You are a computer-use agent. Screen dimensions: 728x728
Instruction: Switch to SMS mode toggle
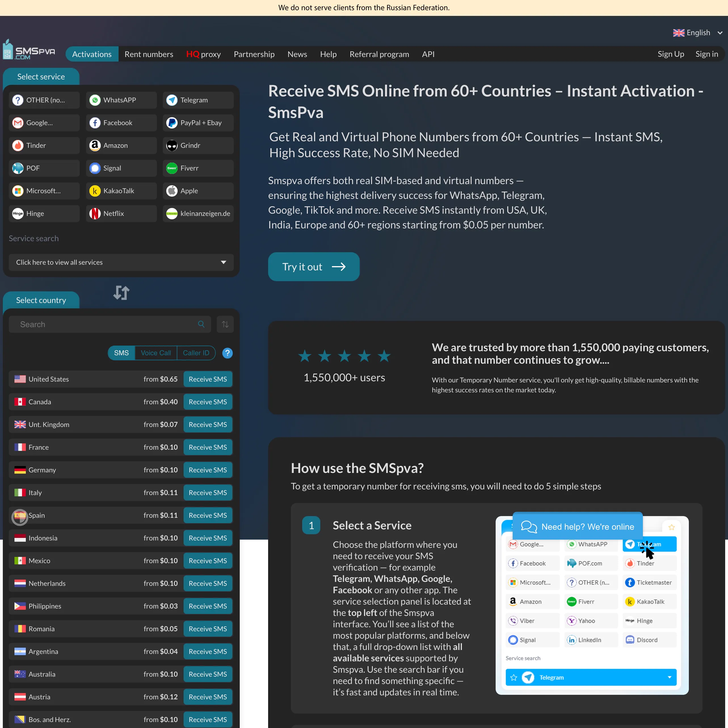pos(121,353)
